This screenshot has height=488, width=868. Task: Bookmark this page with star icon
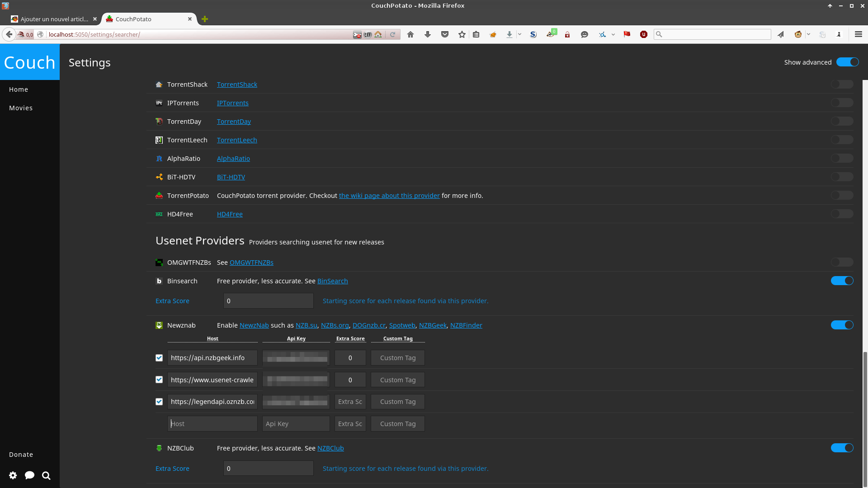coord(462,34)
